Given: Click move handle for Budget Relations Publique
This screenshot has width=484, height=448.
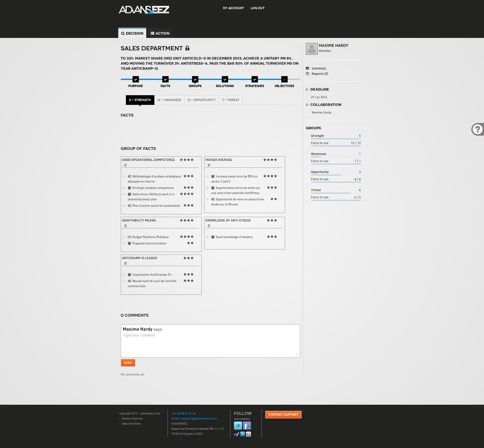Looking at the screenshot, I should coord(124,237).
